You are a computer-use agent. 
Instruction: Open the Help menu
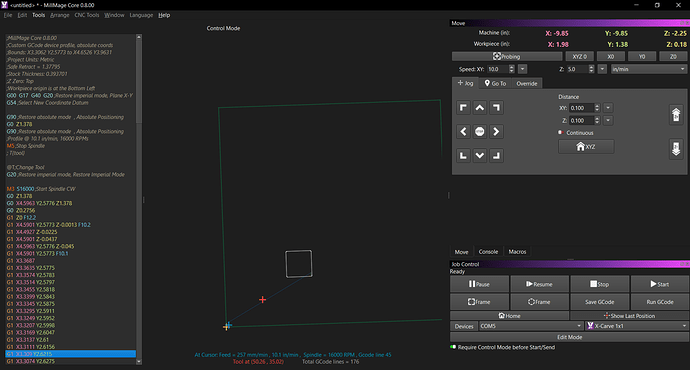(164, 15)
